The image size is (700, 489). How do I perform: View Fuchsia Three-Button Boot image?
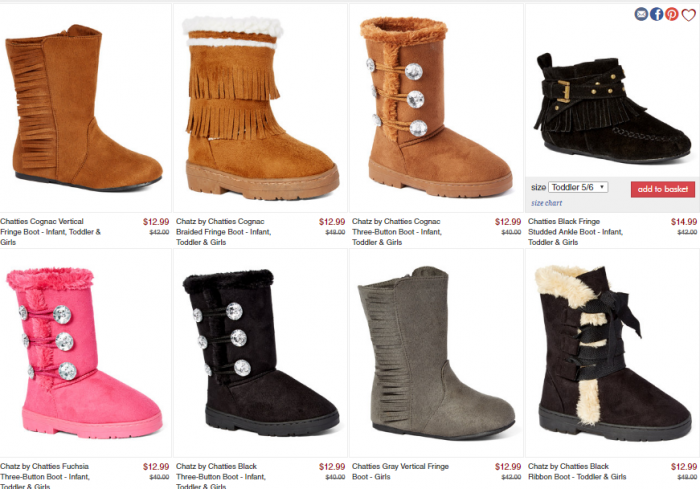pos(85,353)
